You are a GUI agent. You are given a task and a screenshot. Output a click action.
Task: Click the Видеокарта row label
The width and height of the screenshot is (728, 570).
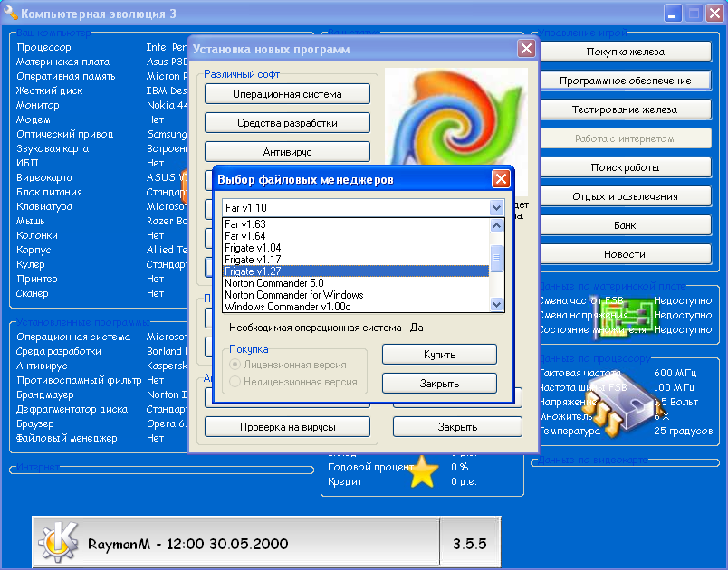pyautogui.click(x=44, y=177)
